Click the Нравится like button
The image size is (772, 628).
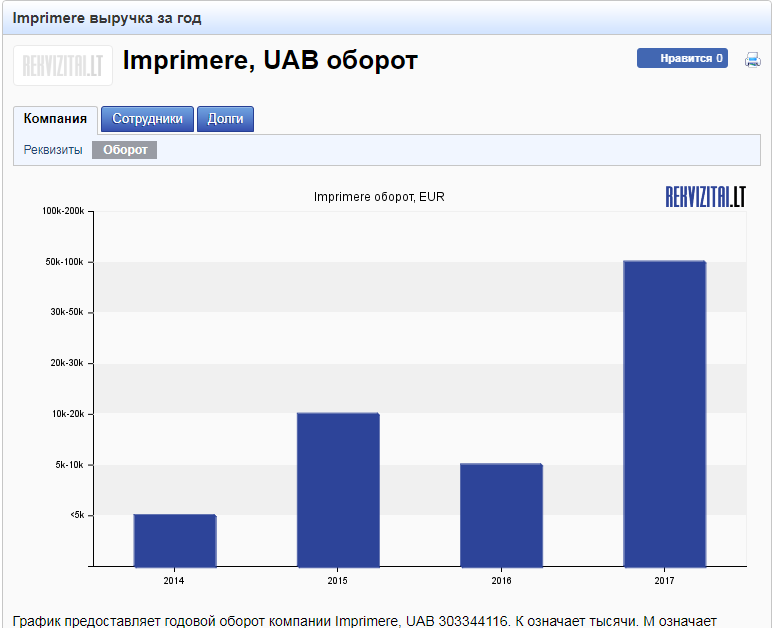[x=682, y=58]
